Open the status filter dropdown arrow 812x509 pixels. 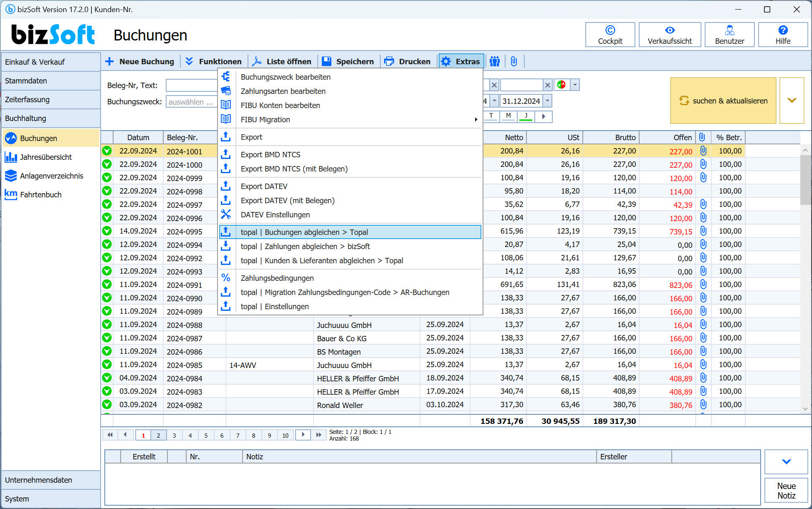(x=575, y=85)
